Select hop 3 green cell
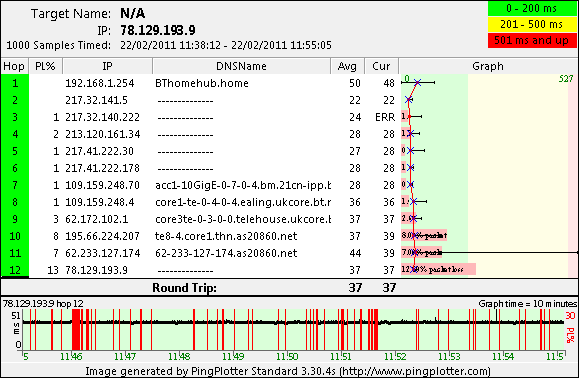 coord(15,117)
